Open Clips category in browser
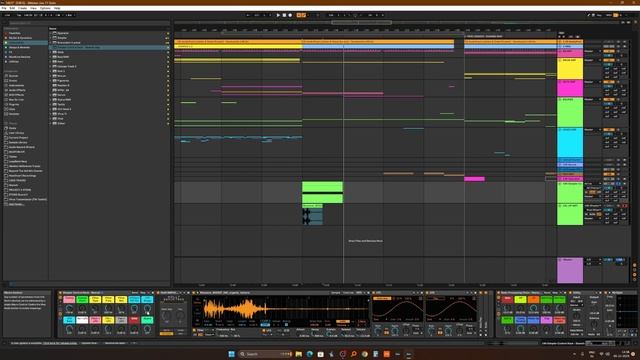 [12, 109]
